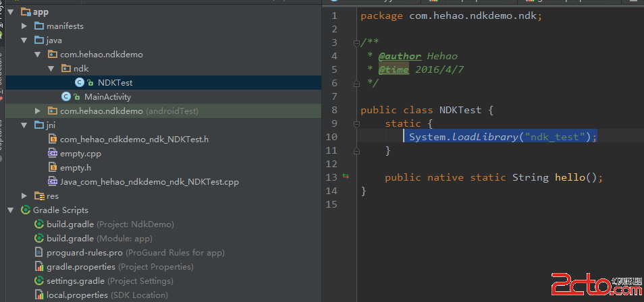Image resolution: width=644 pixels, height=302 pixels.
Task: Click the MainActivity class icon
Action: [65, 96]
